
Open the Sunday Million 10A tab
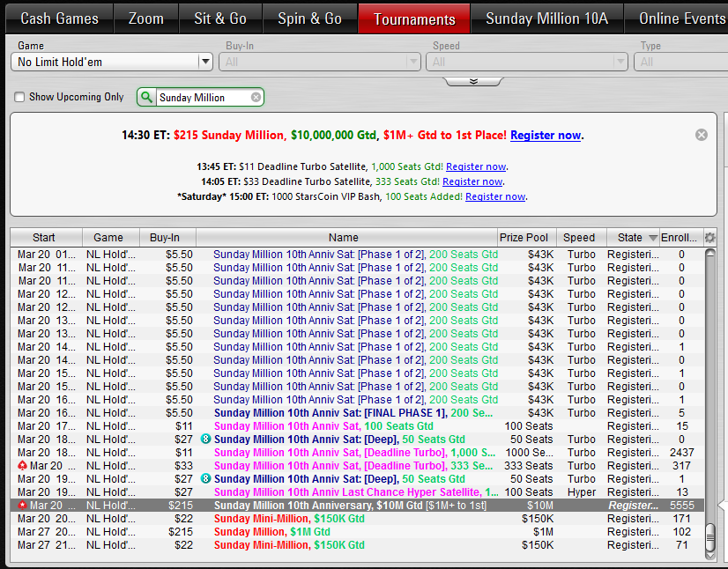pos(547,18)
